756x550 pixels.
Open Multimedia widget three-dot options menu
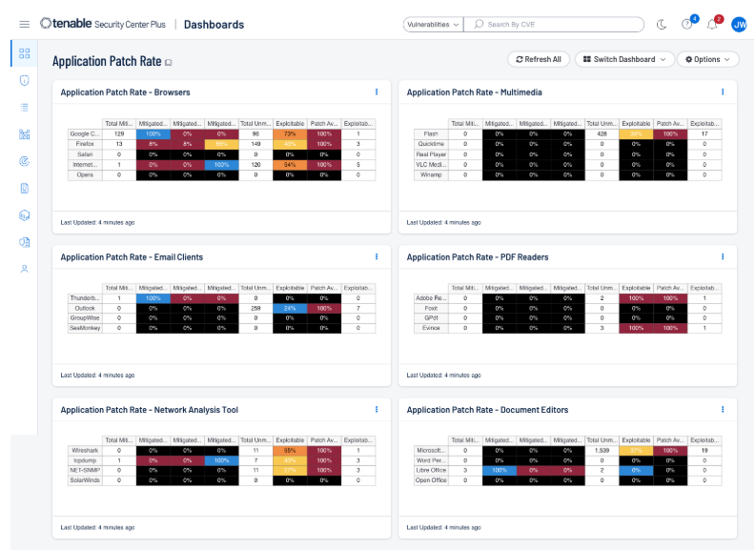click(x=723, y=92)
